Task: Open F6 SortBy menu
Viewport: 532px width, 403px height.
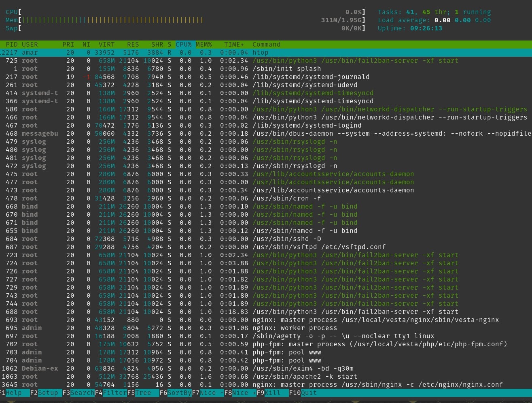Action: coord(175,393)
